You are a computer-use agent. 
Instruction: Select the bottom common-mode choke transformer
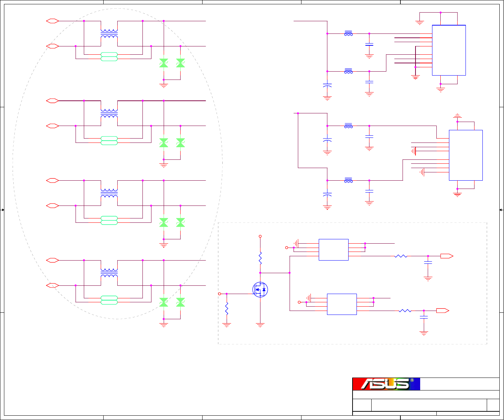[x=109, y=273]
